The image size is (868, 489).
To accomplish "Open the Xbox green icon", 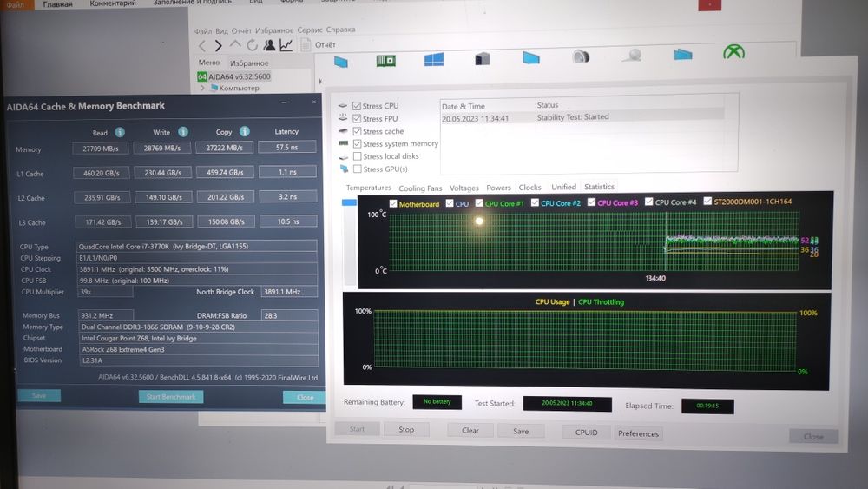I will tap(733, 53).
